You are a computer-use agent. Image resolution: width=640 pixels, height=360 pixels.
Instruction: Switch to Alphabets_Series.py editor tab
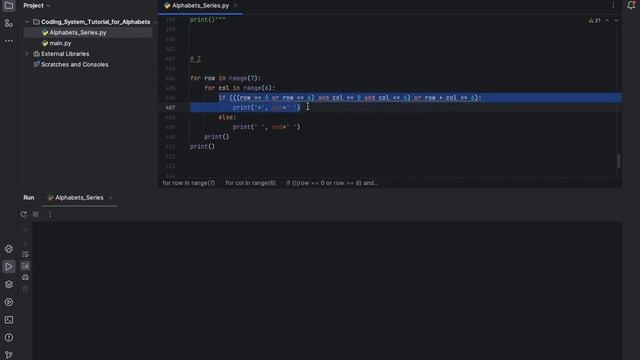coord(200,6)
